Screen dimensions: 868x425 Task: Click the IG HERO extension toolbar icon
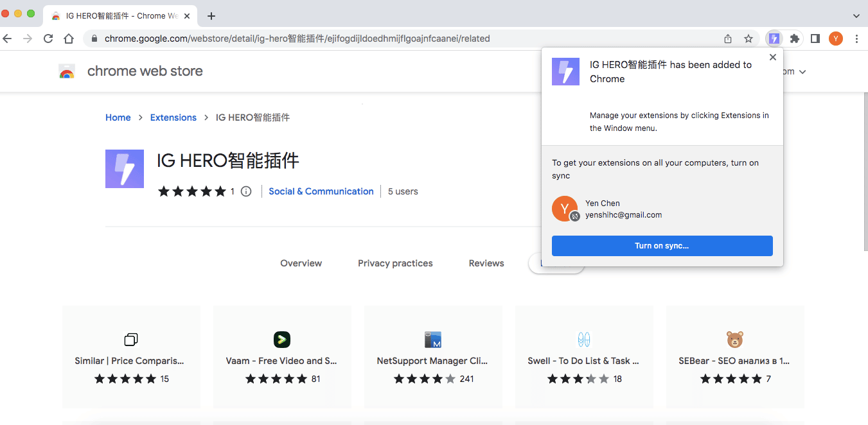(x=774, y=39)
